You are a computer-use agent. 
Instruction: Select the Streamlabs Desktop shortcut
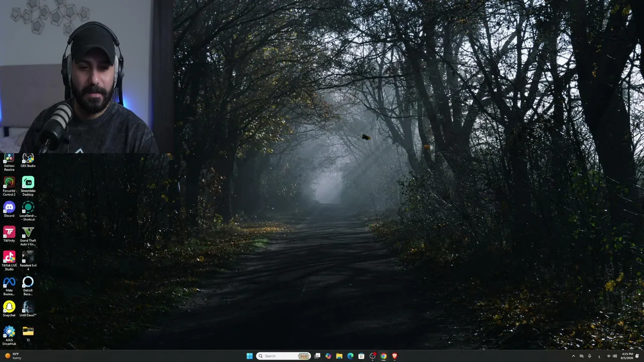coord(28,187)
